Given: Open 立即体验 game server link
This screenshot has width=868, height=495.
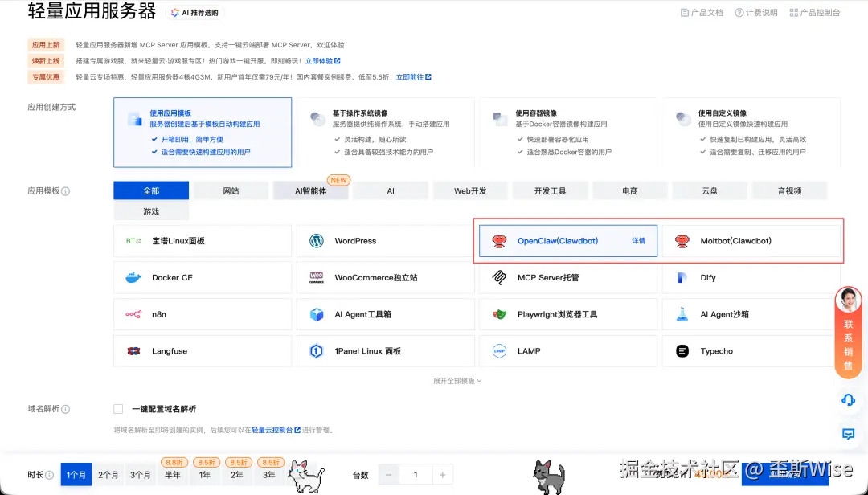Looking at the screenshot, I should point(323,61).
